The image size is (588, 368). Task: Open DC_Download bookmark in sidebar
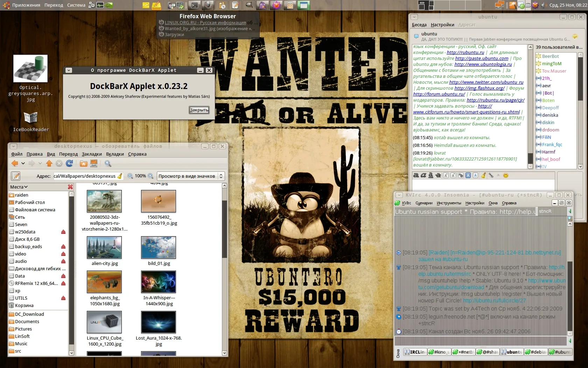[x=29, y=314]
